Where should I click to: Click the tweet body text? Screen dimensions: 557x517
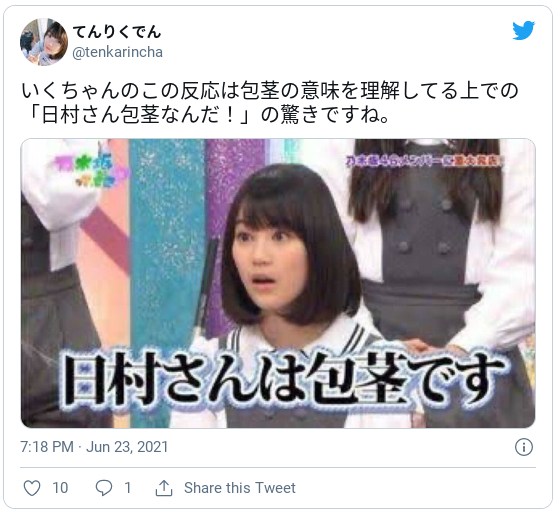[x=270, y=103]
